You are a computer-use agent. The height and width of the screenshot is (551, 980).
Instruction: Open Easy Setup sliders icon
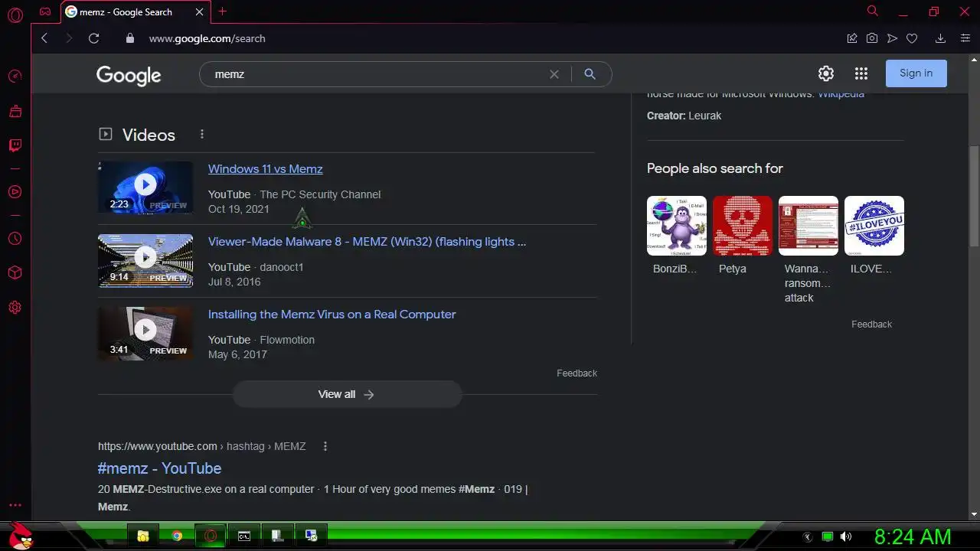click(965, 38)
